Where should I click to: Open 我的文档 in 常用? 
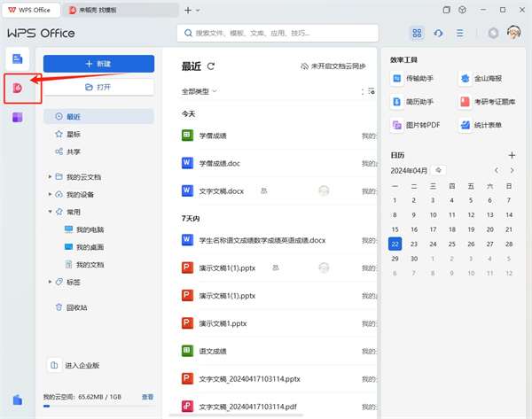(x=84, y=264)
